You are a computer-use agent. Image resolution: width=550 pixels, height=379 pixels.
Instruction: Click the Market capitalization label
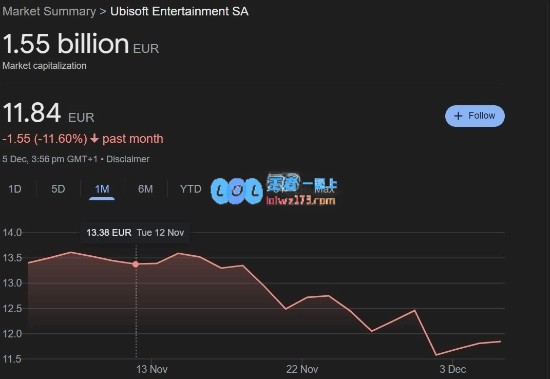44,66
